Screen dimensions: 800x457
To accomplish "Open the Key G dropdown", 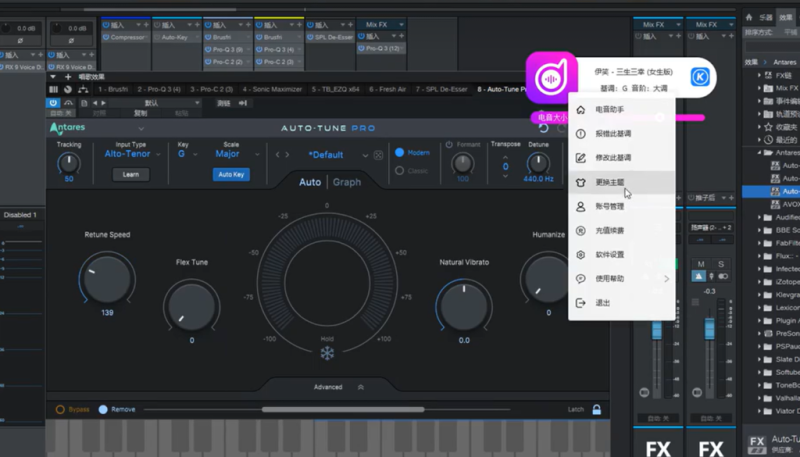I will pyautogui.click(x=187, y=154).
